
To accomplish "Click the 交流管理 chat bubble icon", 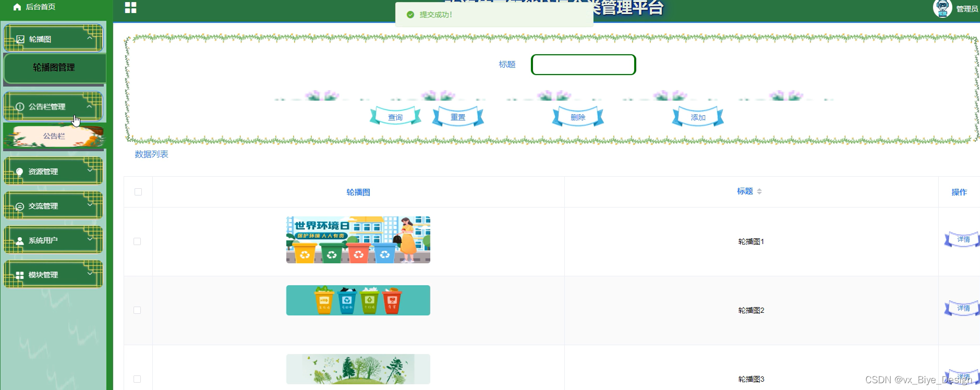I will (x=20, y=206).
